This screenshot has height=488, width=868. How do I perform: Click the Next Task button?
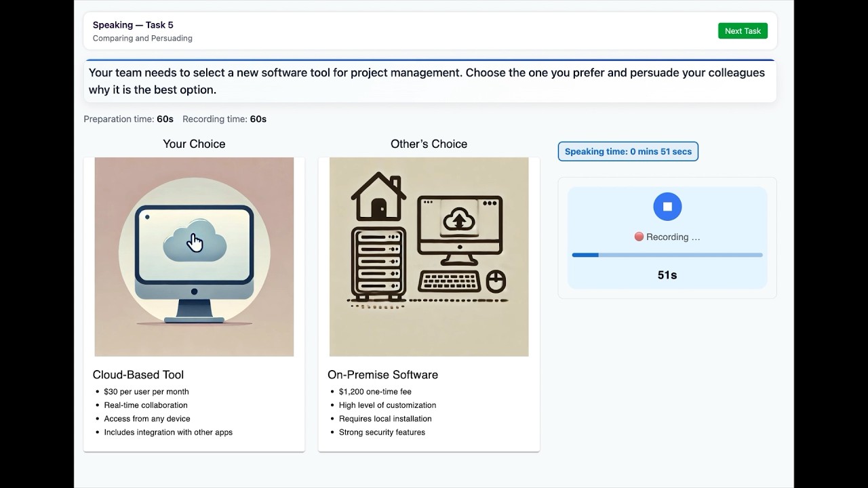tap(743, 30)
